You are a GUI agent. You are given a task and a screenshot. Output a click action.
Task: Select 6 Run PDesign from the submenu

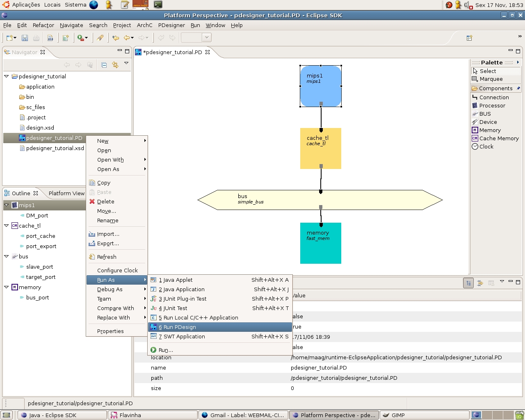point(220,327)
